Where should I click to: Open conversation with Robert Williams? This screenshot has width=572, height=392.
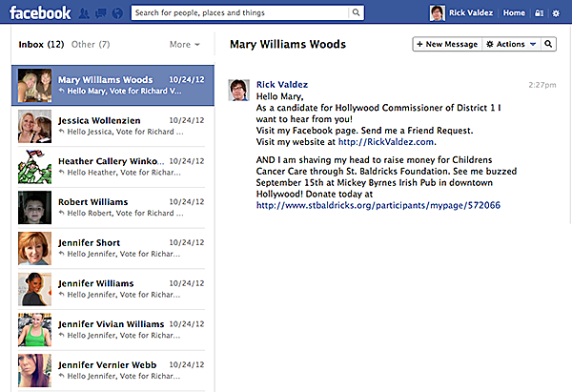coord(112,208)
